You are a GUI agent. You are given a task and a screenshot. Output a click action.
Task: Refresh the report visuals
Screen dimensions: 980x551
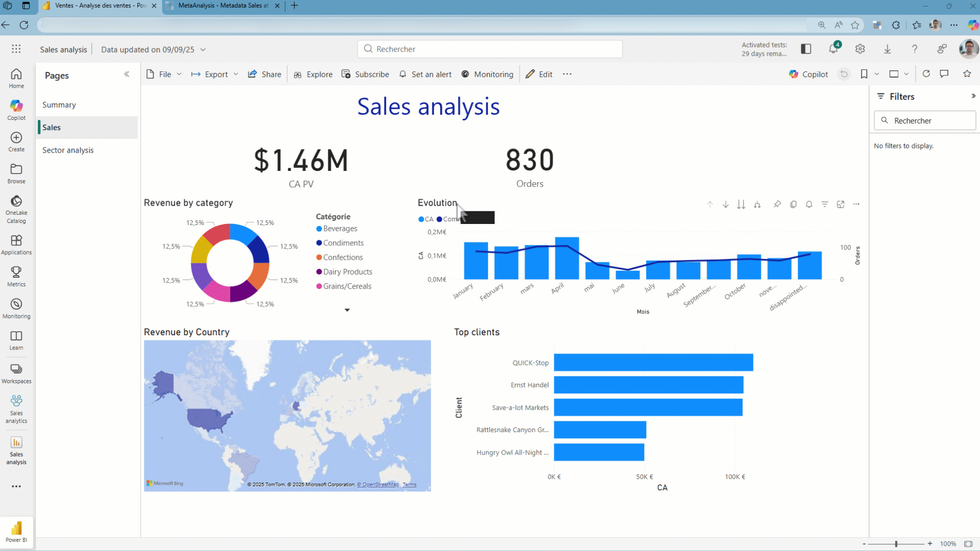pos(926,74)
